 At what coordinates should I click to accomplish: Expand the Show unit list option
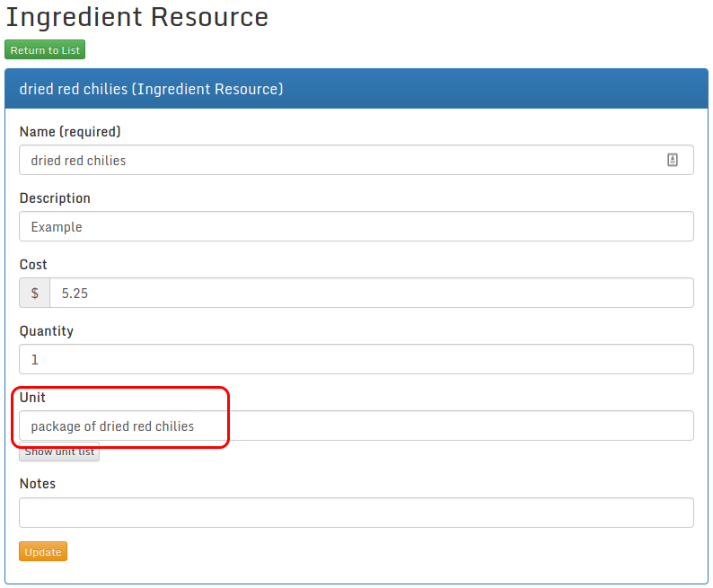[x=59, y=452]
